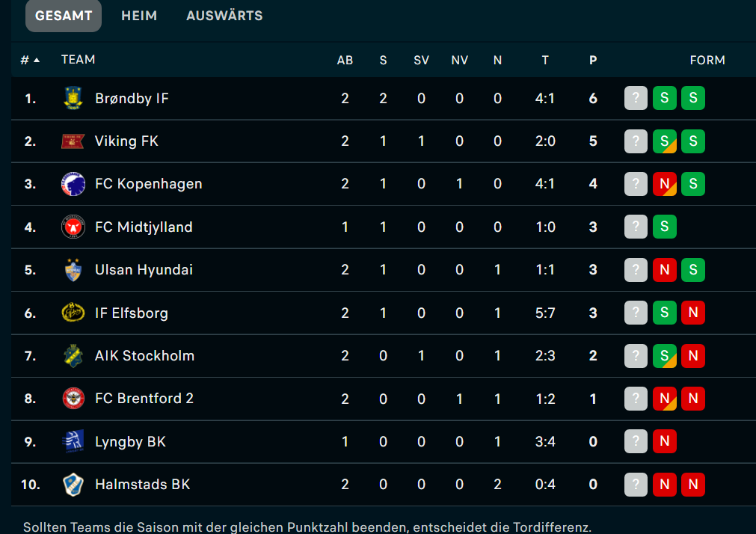The height and width of the screenshot is (534, 756).
Task: Click the IF Elfsborg yellow logo
Action: click(73, 313)
